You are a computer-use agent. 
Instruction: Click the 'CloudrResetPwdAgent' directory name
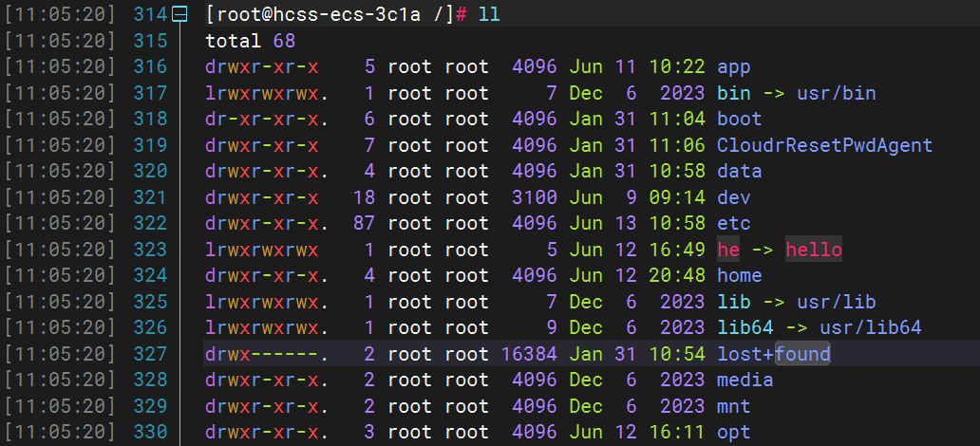[x=824, y=145]
